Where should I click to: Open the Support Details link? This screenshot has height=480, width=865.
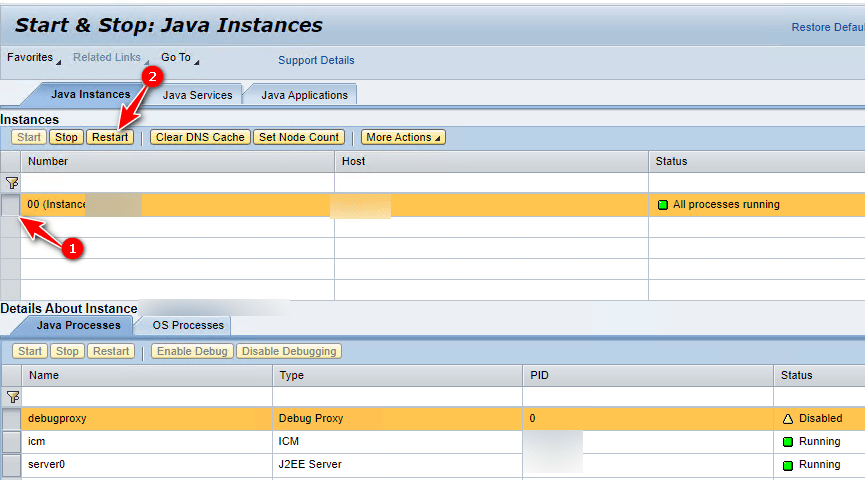coord(316,60)
